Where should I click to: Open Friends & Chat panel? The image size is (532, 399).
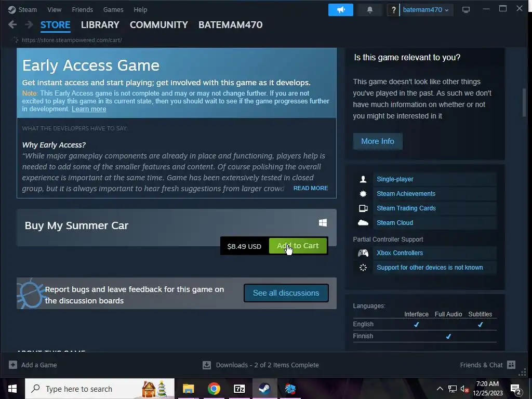(481, 365)
